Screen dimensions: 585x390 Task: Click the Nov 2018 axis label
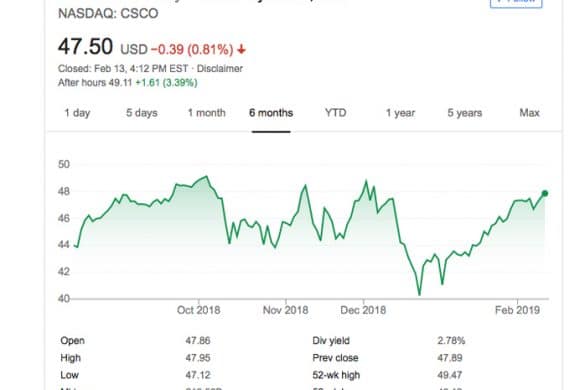[285, 310]
